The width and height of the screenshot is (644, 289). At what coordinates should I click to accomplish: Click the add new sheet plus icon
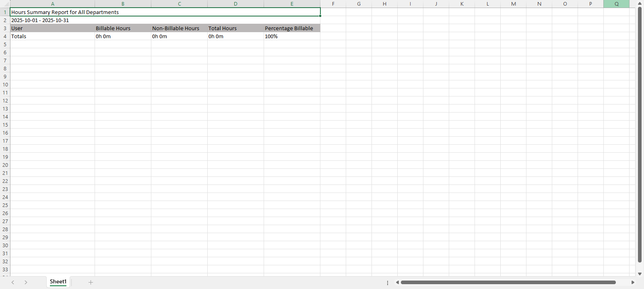[x=91, y=282]
